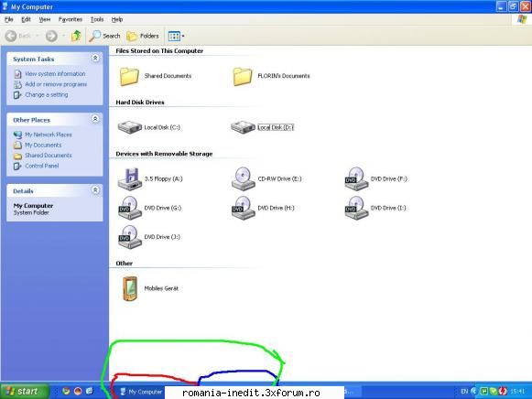Open the Help menu
Viewport: 532px width, 399px height.
coord(117,19)
